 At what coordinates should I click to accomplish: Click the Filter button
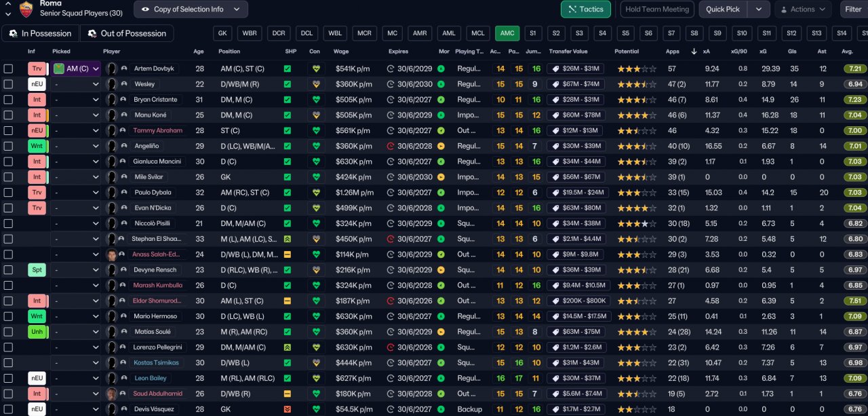[853, 10]
